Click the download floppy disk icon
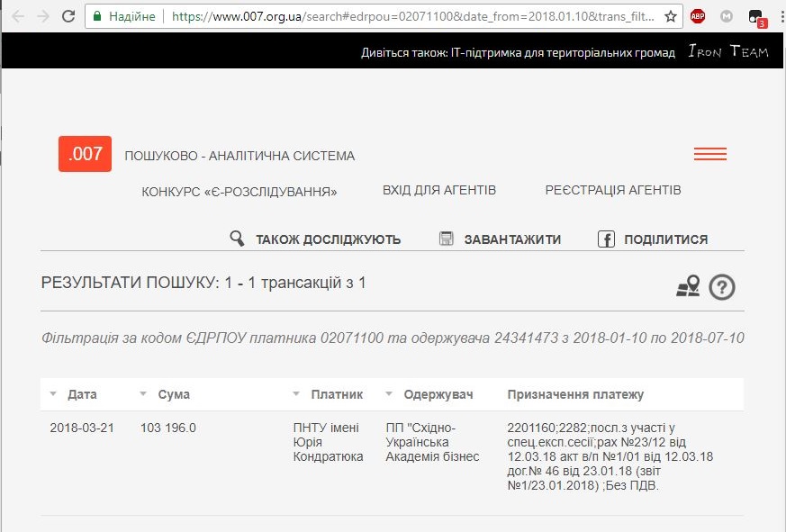 tap(446, 239)
